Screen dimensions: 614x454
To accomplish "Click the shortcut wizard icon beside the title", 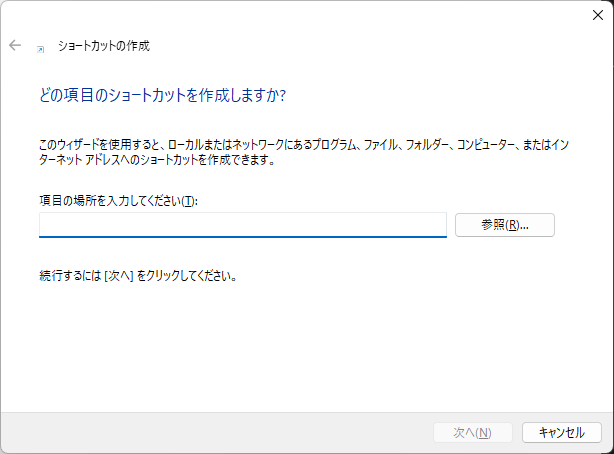I will [x=40, y=47].
